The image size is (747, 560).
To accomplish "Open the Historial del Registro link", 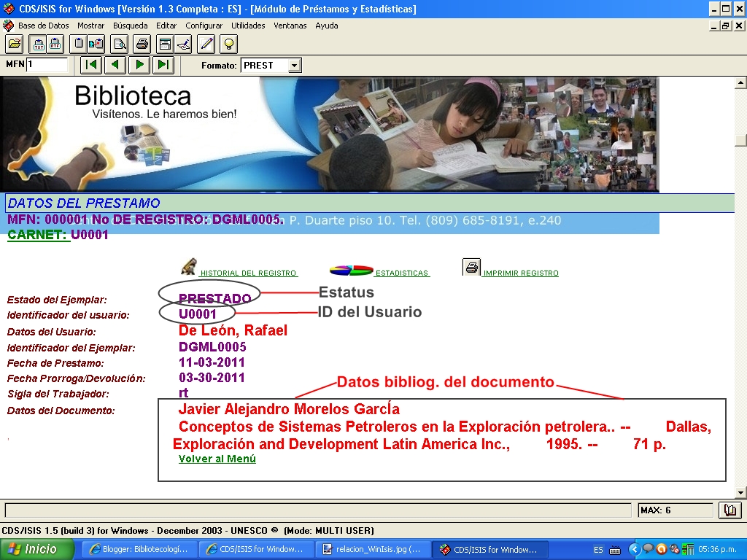I will pos(248,273).
